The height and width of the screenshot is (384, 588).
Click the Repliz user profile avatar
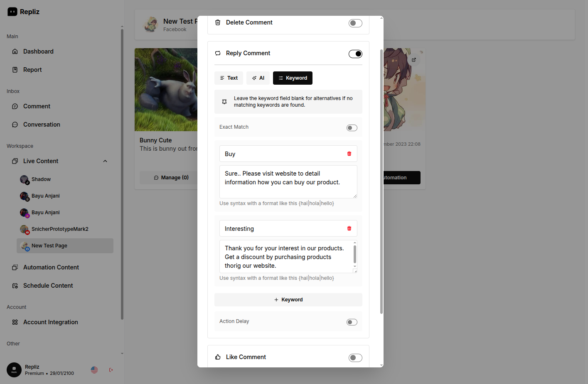14,370
